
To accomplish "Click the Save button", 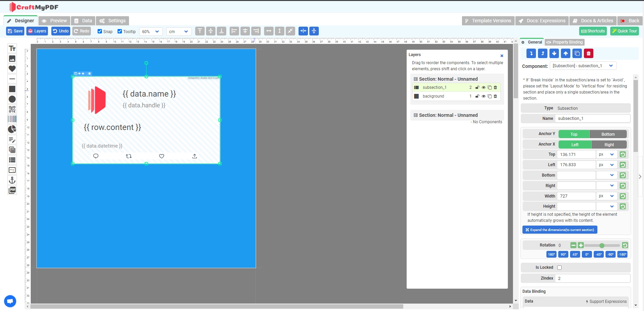I will pos(15,31).
